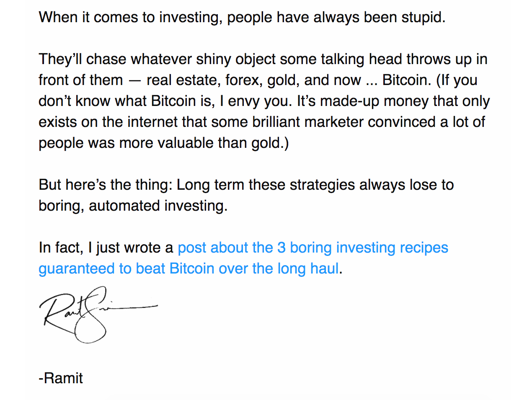Click the sentence 'people have always been stupid'
Viewport: 532px width, 400px height.
click(336, 18)
